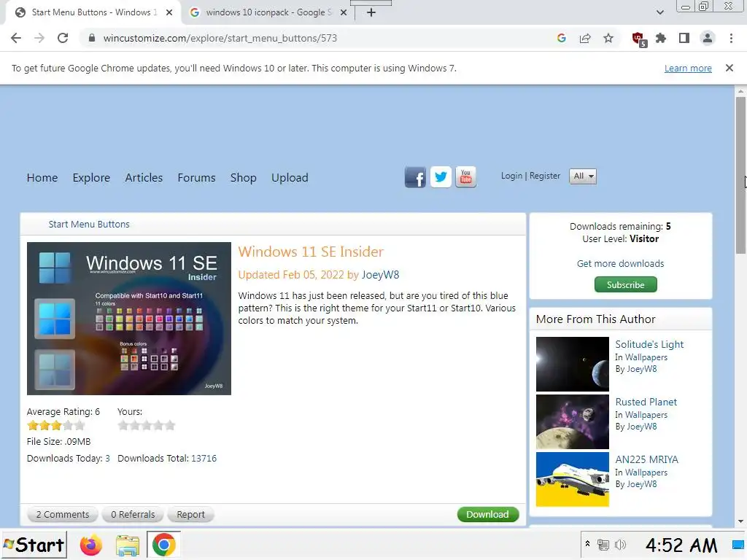Image resolution: width=747 pixels, height=560 pixels.
Task: Open the 0 Referrals button
Action: [x=133, y=514]
